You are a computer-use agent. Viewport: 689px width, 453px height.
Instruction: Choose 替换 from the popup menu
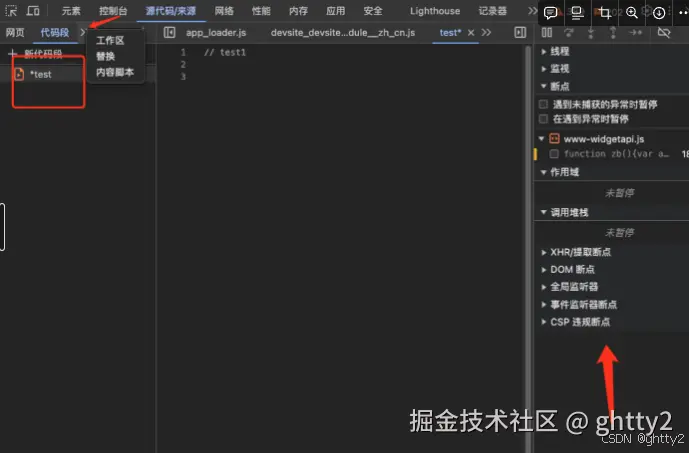tap(105, 56)
